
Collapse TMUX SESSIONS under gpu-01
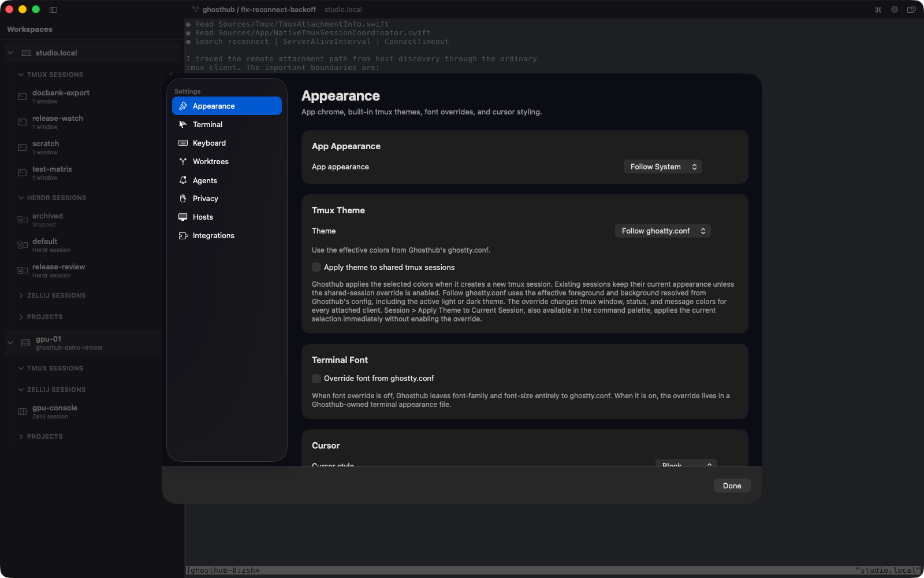pos(21,368)
